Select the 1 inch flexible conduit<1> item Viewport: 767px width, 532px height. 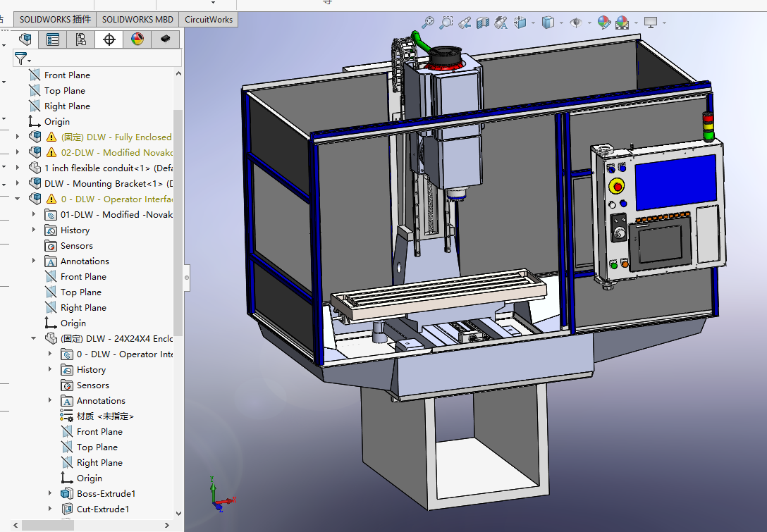pyautogui.click(x=108, y=168)
